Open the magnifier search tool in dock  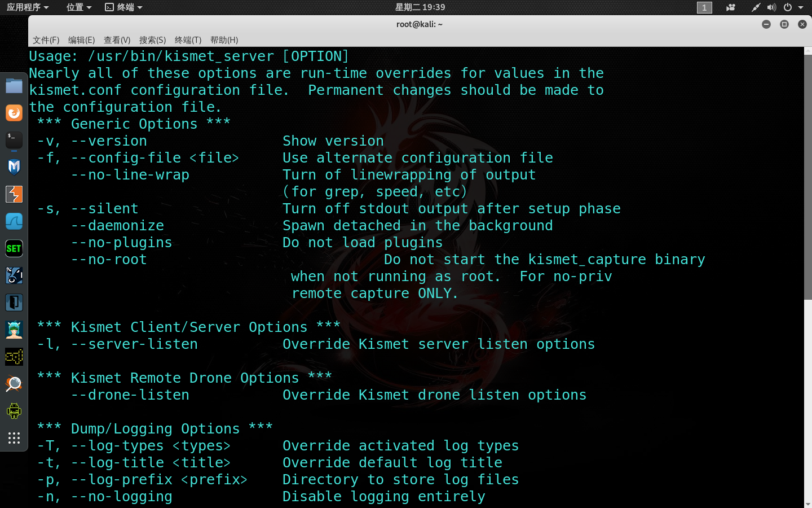[x=14, y=384]
